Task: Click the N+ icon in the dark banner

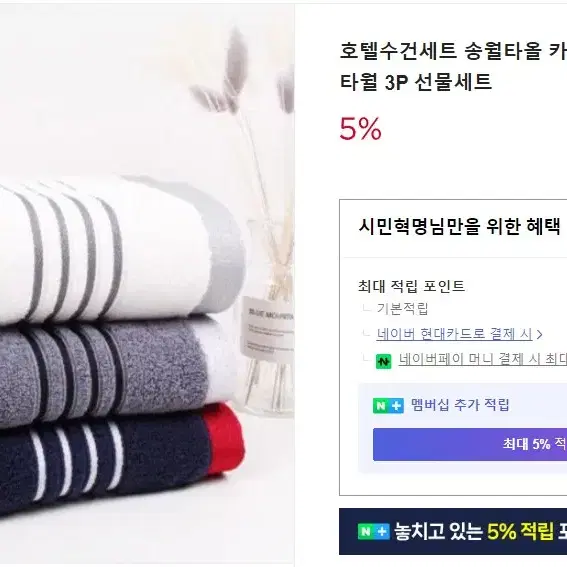Action: click(x=373, y=532)
